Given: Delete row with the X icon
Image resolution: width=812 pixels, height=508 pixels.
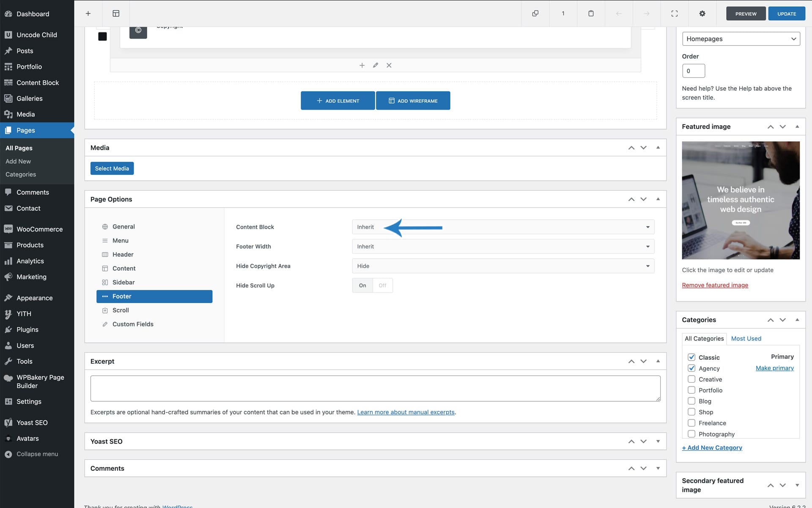Looking at the screenshot, I should tap(389, 65).
